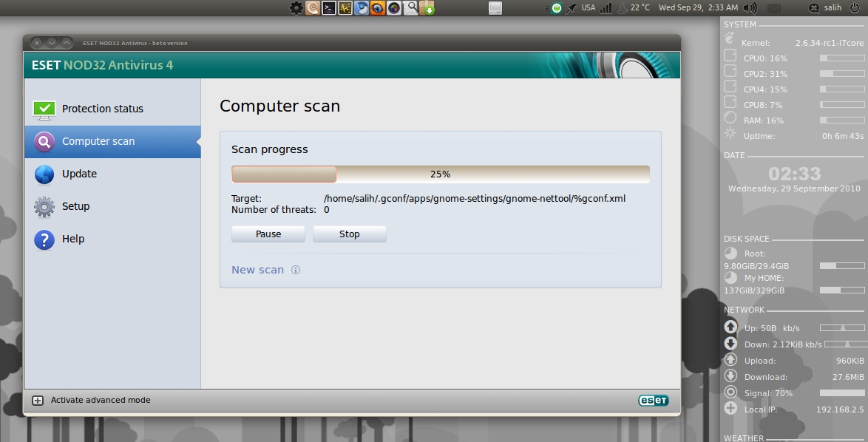Pause the running scan

pos(268,234)
